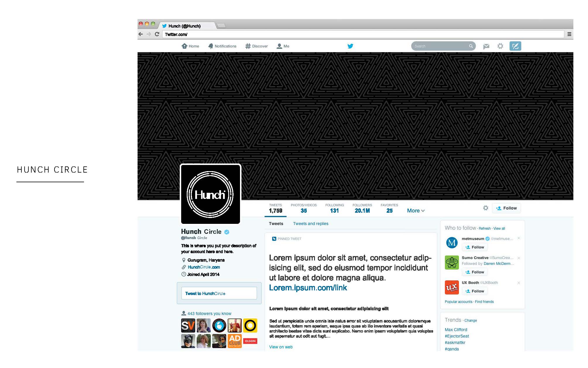Click the Twitter.com address bar
The width and height of the screenshot is (588, 368).
point(363,34)
